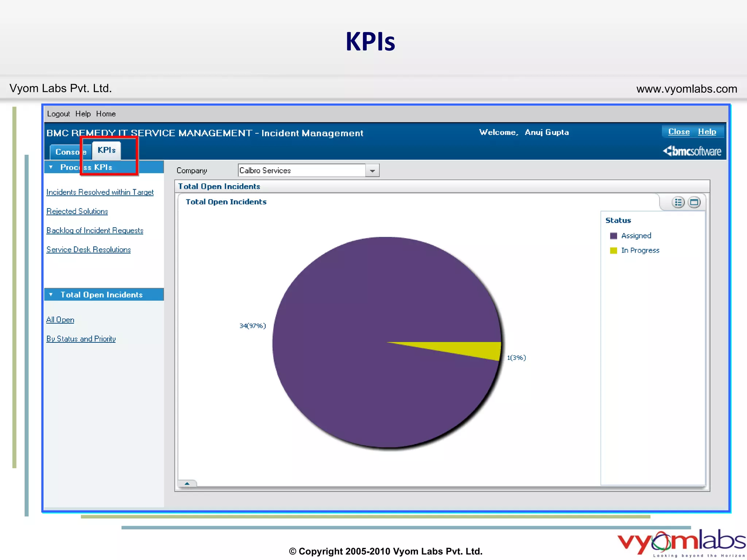Click Logout in the top menu
747x560 pixels.
tap(58, 114)
